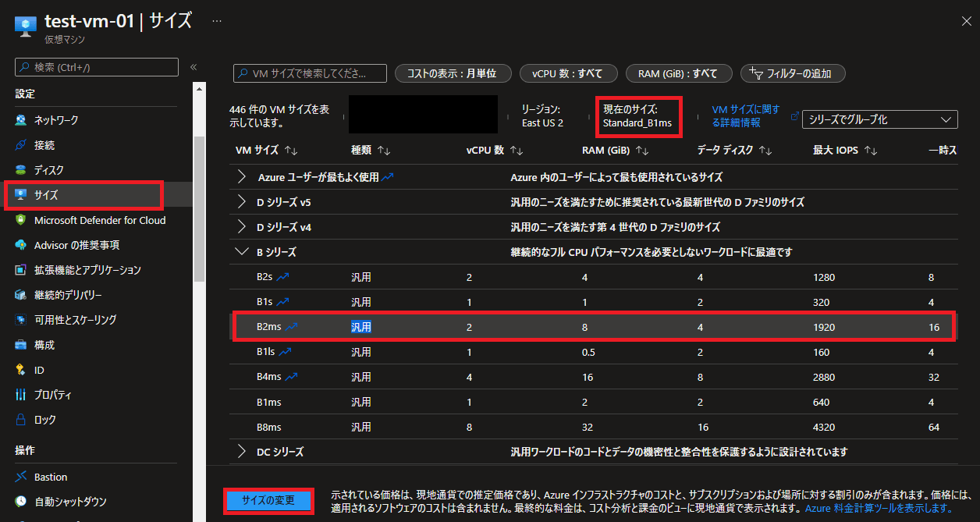Select the B8ms size row

click(x=594, y=427)
